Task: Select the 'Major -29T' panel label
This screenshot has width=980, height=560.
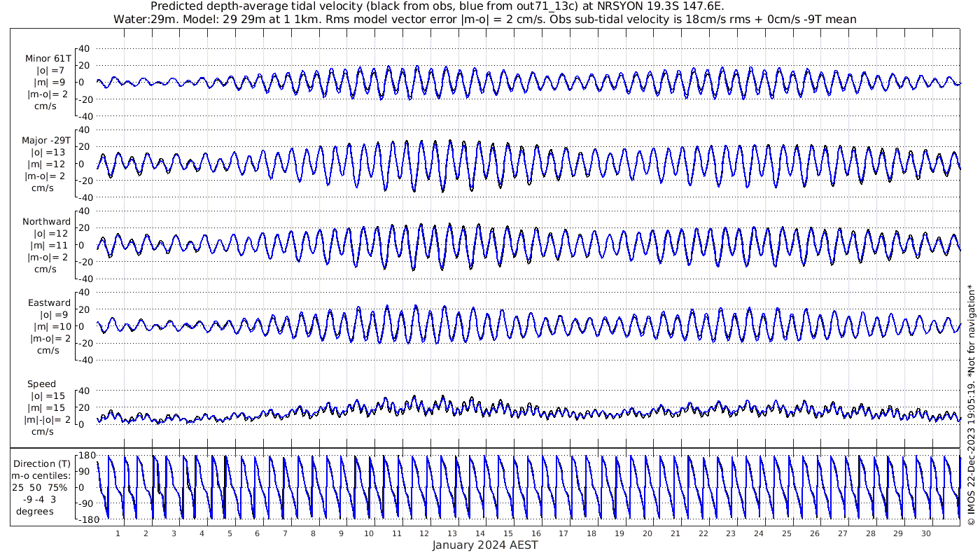Action: coord(46,140)
